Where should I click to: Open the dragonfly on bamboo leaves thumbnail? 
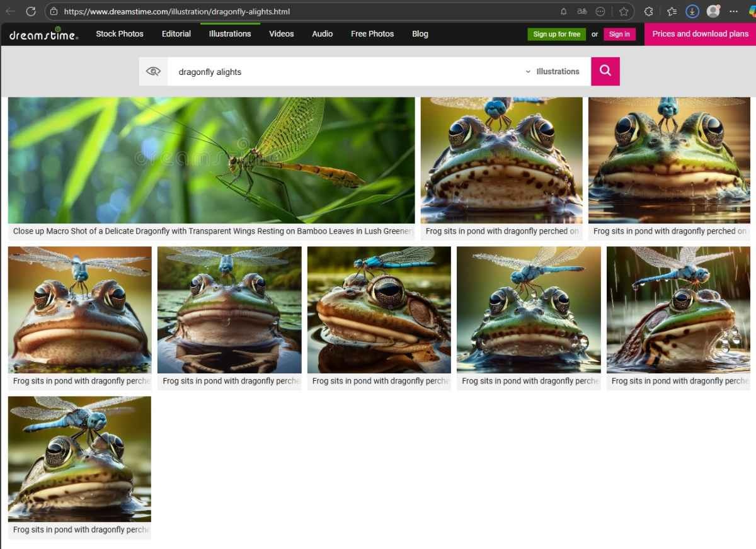pos(211,161)
